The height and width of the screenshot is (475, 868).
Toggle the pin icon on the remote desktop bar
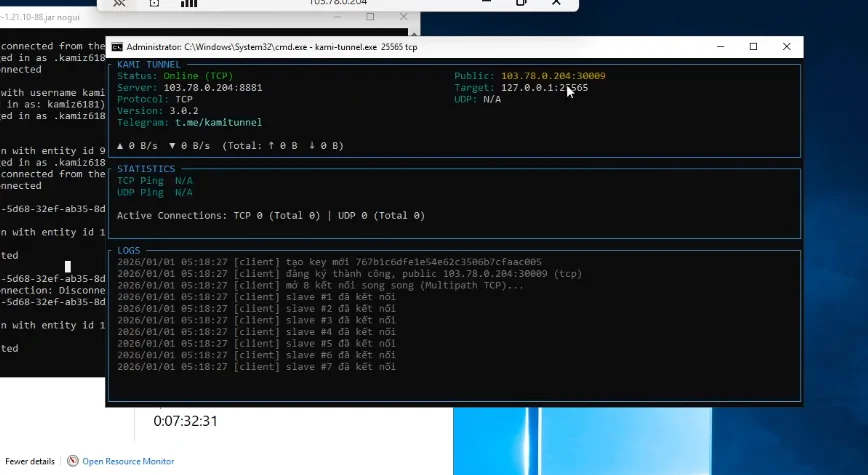point(119,3)
